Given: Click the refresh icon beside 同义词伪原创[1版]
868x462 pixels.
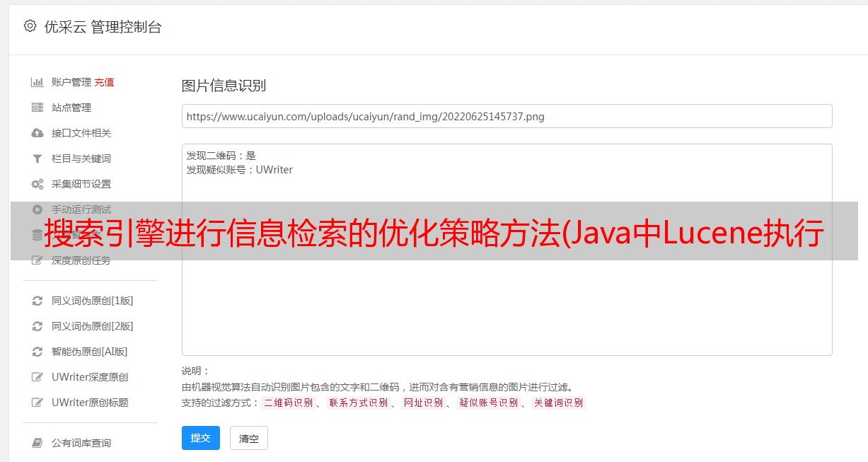Looking at the screenshot, I should 37,301.
